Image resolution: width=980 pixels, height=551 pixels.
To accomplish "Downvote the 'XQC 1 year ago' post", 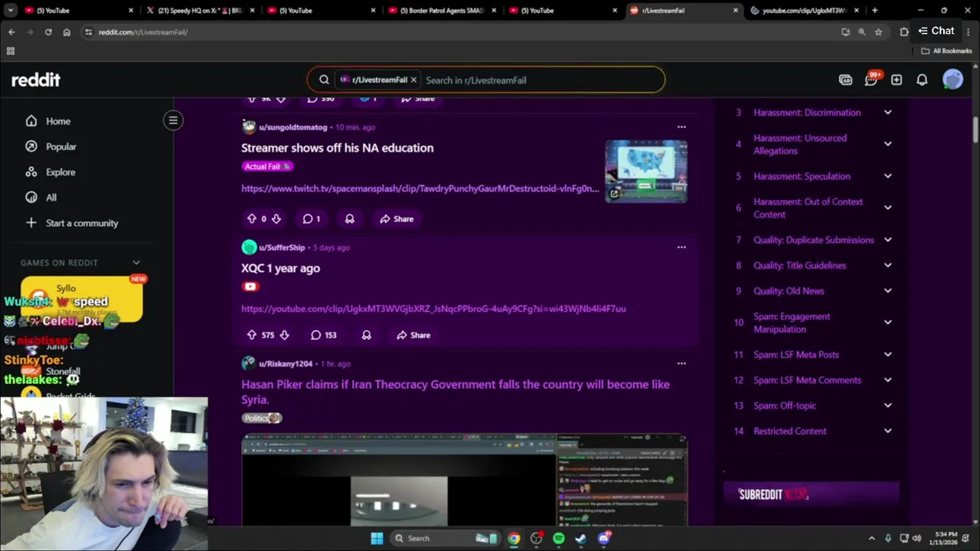I will [284, 335].
